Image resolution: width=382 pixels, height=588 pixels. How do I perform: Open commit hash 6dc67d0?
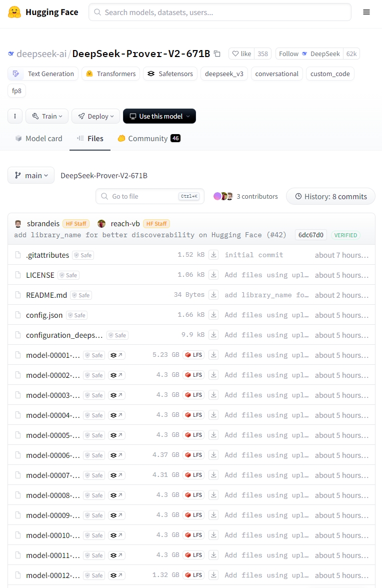point(311,235)
